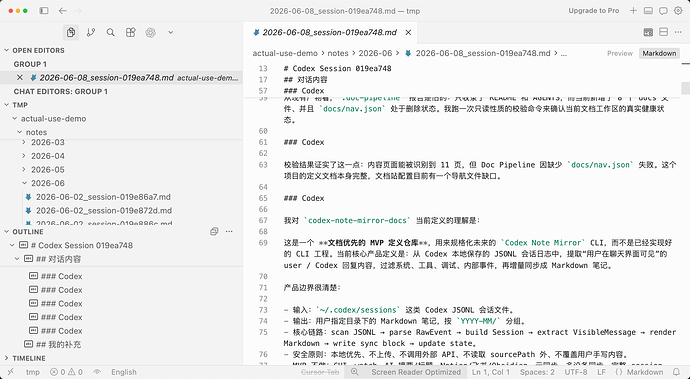Close file in Open Editors list

coord(20,77)
